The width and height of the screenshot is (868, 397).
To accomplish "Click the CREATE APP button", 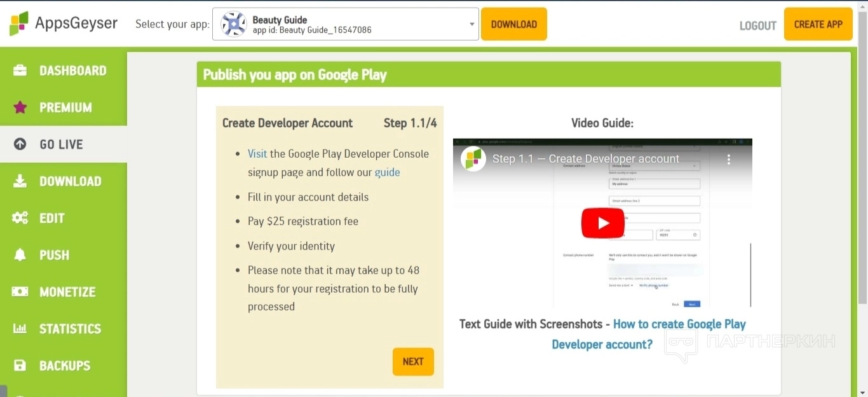I will (818, 24).
